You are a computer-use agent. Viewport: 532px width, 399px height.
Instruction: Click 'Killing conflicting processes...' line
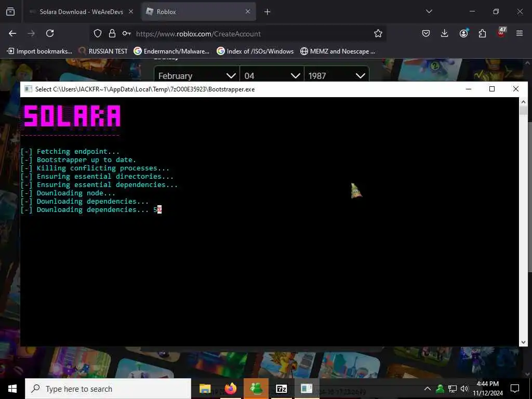point(95,168)
